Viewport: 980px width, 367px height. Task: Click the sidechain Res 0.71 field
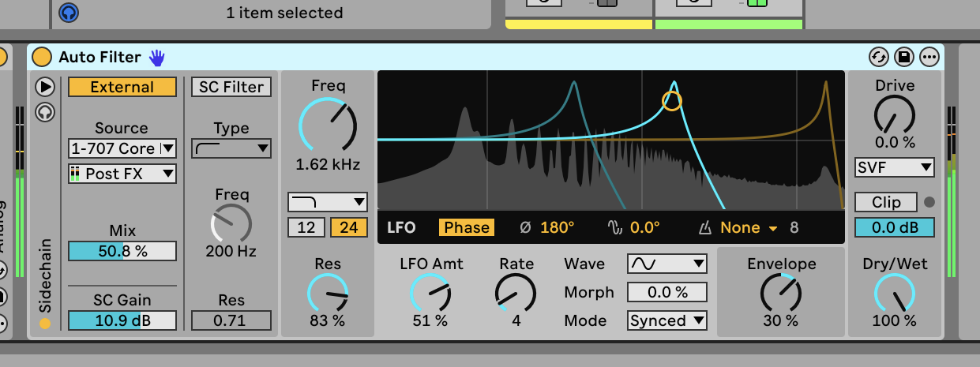(231, 320)
